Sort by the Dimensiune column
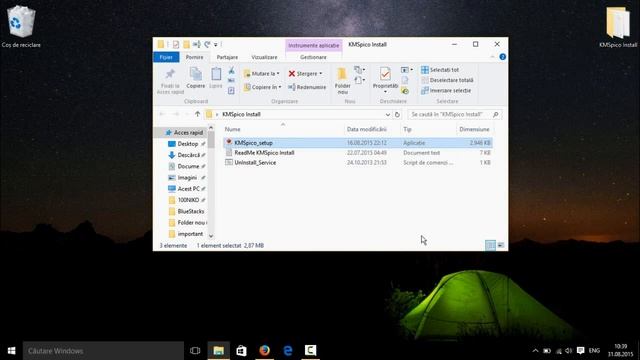The width and height of the screenshot is (640, 360). pos(474,129)
